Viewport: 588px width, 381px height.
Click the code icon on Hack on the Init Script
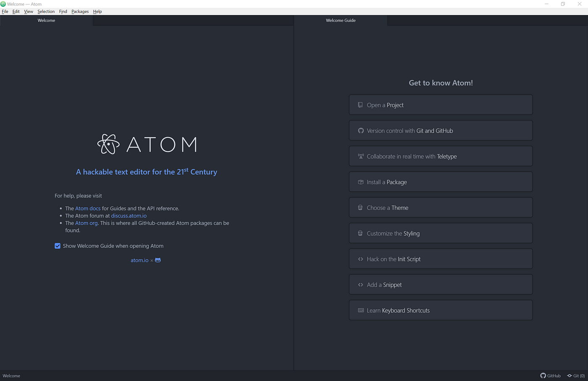361,259
